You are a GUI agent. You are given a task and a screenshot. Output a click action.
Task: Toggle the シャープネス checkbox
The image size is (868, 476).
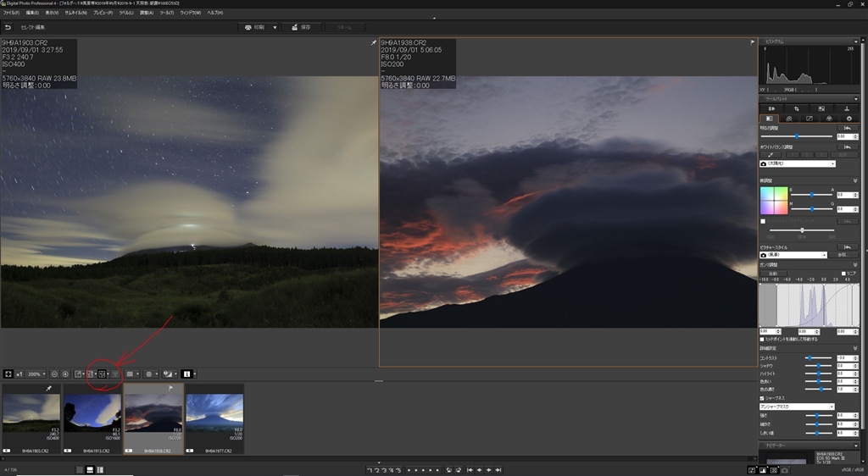pos(761,397)
